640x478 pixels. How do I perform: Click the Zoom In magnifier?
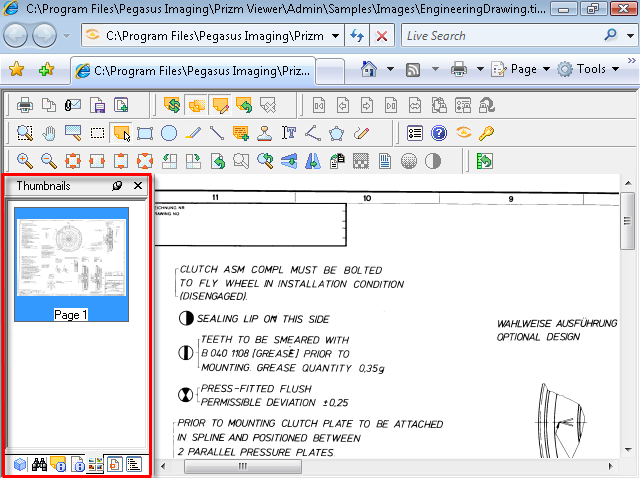(25, 161)
